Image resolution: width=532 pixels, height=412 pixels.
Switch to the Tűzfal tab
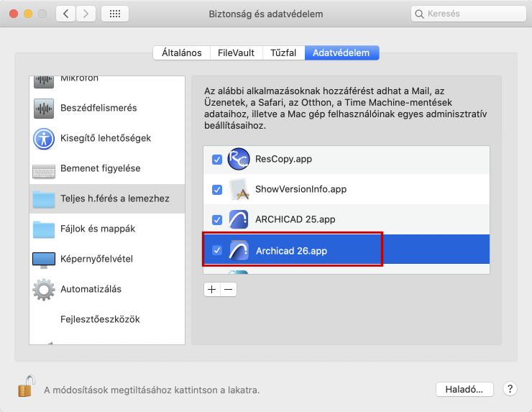pos(283,52)
